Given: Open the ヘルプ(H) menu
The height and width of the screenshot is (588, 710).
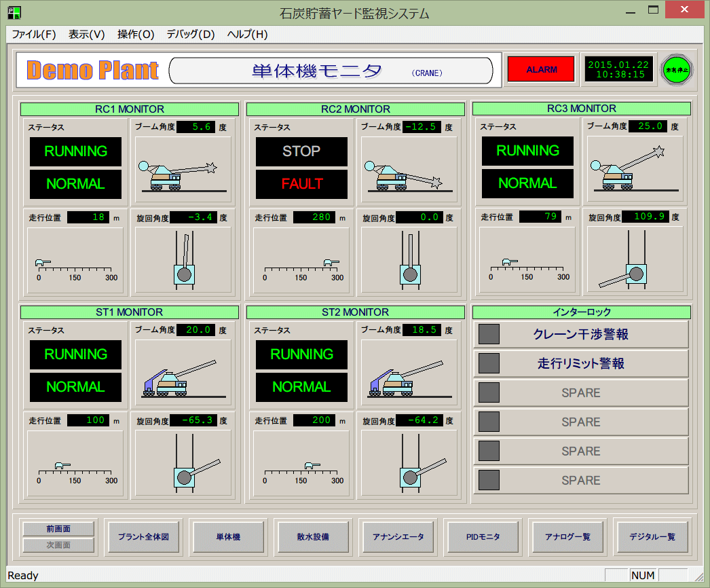Looking at the screenshot, I should [x=247, y=35].
